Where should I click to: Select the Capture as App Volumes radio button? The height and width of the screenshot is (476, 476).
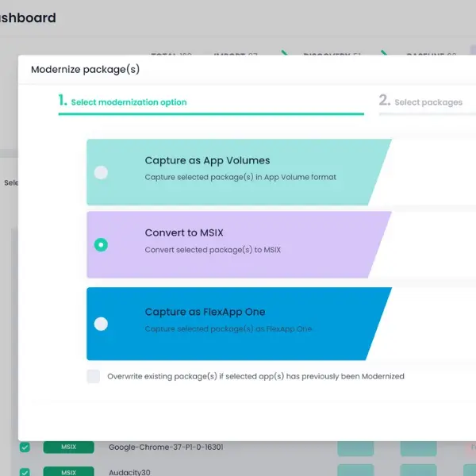point(101,172)
